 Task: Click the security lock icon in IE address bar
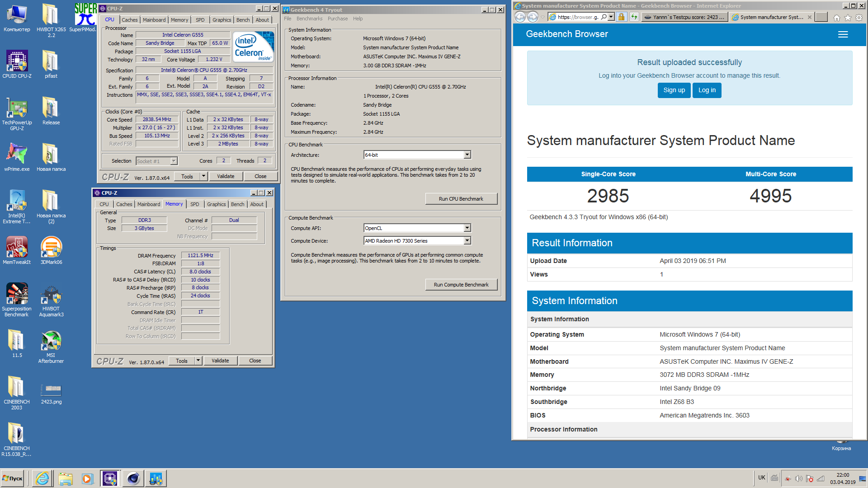click(621, 17)
